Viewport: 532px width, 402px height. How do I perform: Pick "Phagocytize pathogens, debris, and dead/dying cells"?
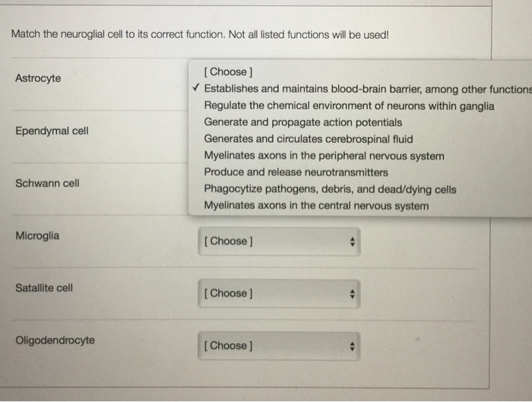[330, 189]
